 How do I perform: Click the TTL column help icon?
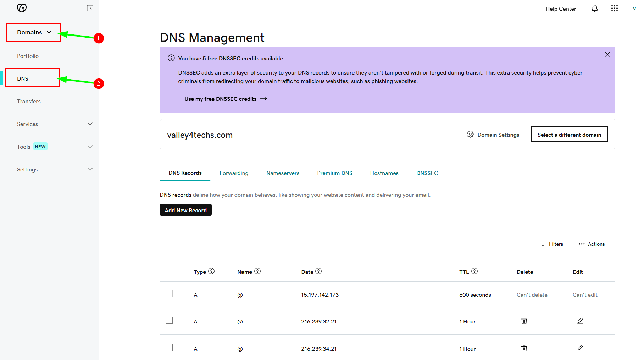point(474,271)
